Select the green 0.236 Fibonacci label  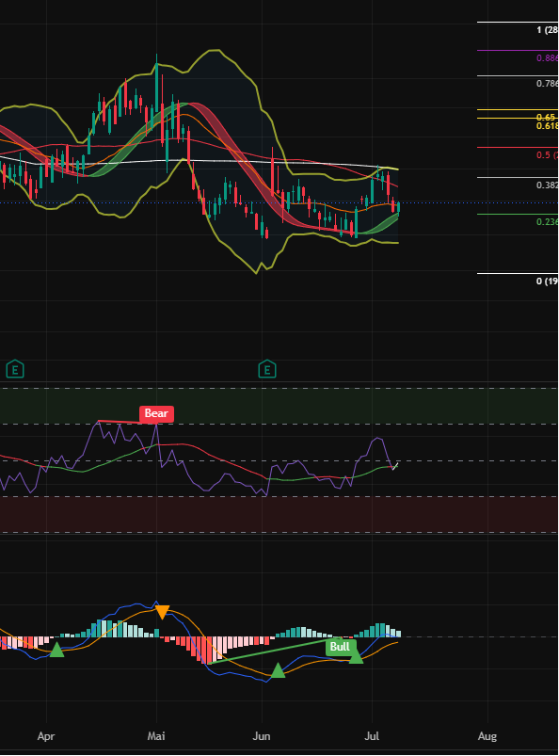click(548, 222)
